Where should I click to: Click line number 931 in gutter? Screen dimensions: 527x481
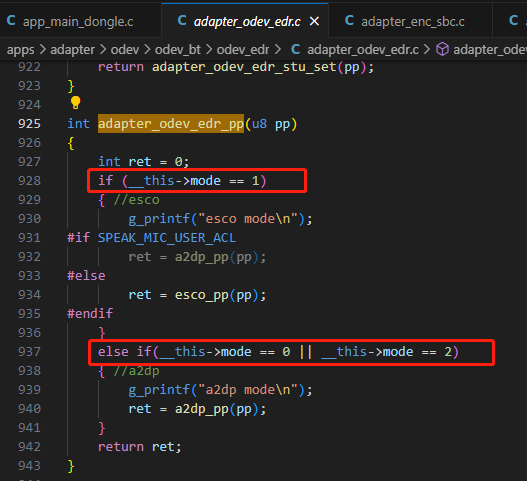pos(29,238)
